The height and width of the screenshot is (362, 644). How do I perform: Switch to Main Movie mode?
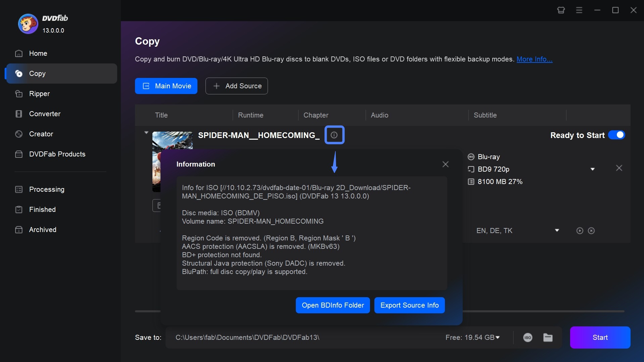(x=166, y=86)
